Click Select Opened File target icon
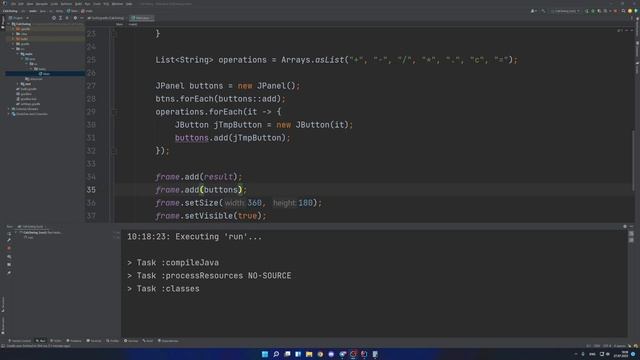 pos(53,18)
